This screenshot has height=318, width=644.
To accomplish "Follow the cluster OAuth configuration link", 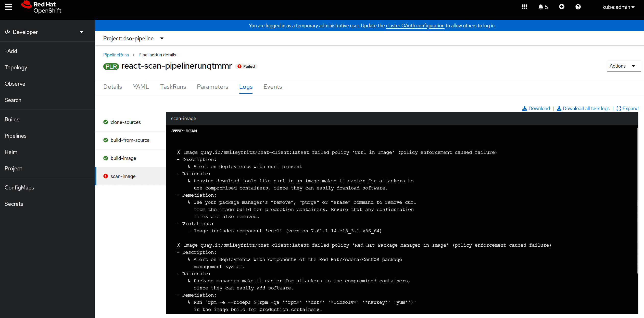I will 415,26.
